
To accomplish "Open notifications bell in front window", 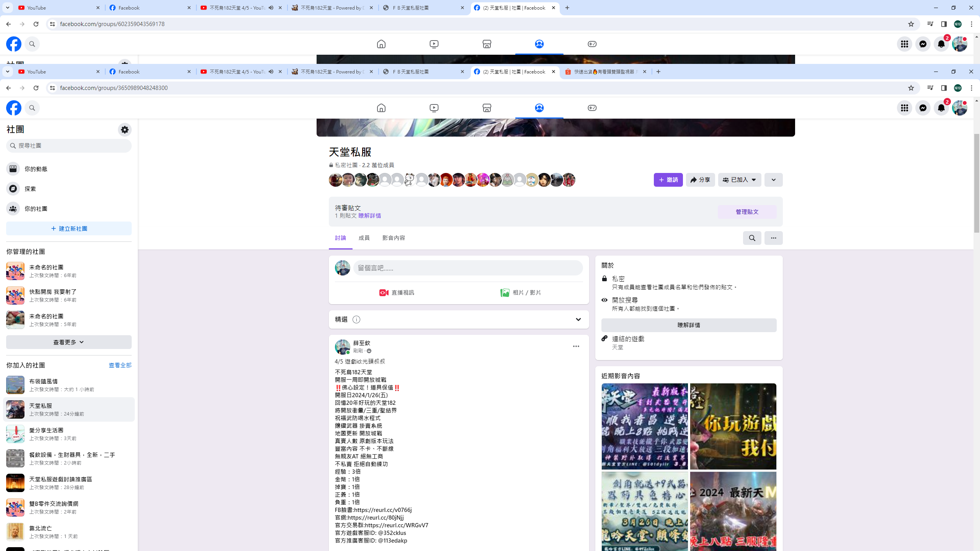I will 941,108.
